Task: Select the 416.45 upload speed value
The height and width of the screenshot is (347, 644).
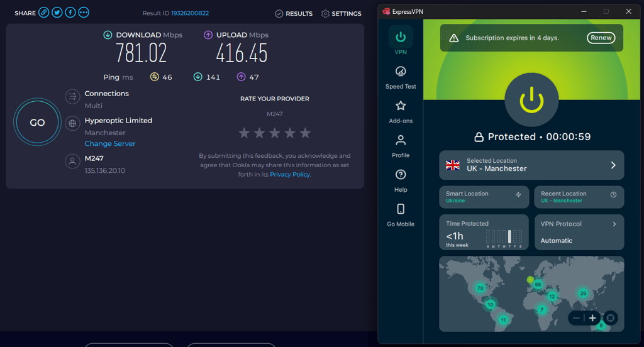Action: tap(241, 53)
